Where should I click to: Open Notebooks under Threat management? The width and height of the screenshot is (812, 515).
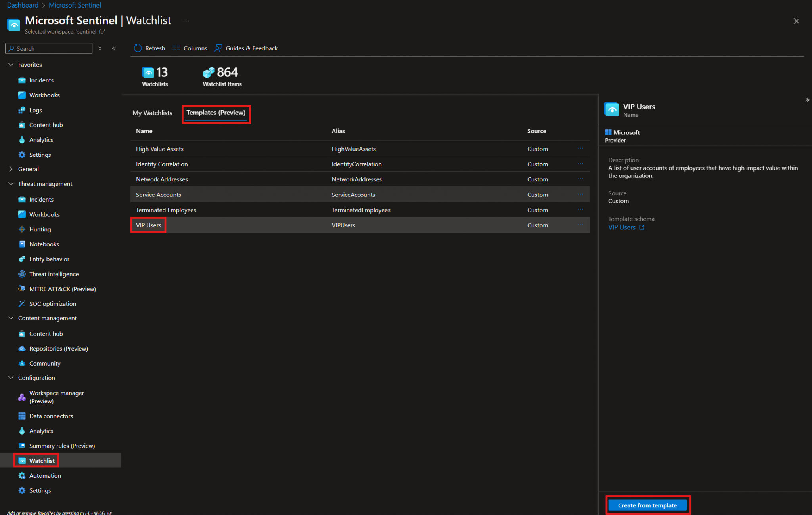[x=44, y=244]
